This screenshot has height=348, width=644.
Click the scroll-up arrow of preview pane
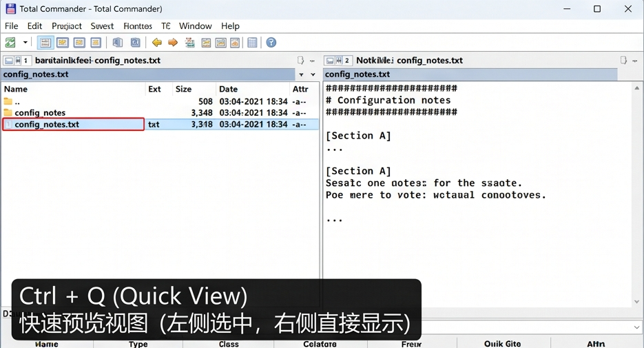tap(637, 88)
